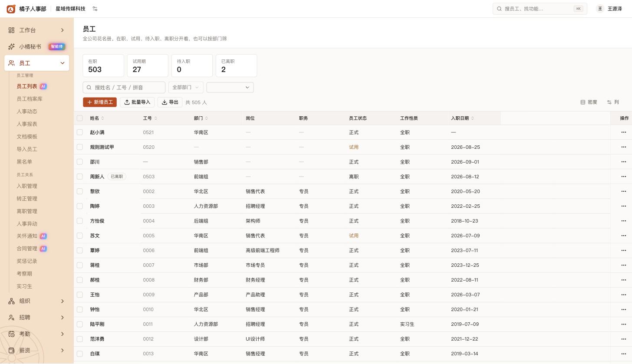Filter by the 试用期 27 stat card
The width and height of the screenshot is (632, 364).
(x=148, y=66)
